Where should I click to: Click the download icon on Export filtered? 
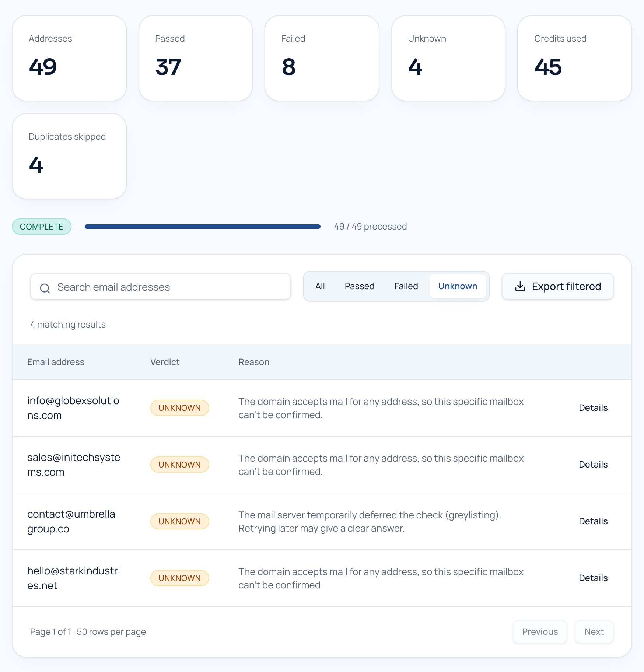(x=520, y=286)
